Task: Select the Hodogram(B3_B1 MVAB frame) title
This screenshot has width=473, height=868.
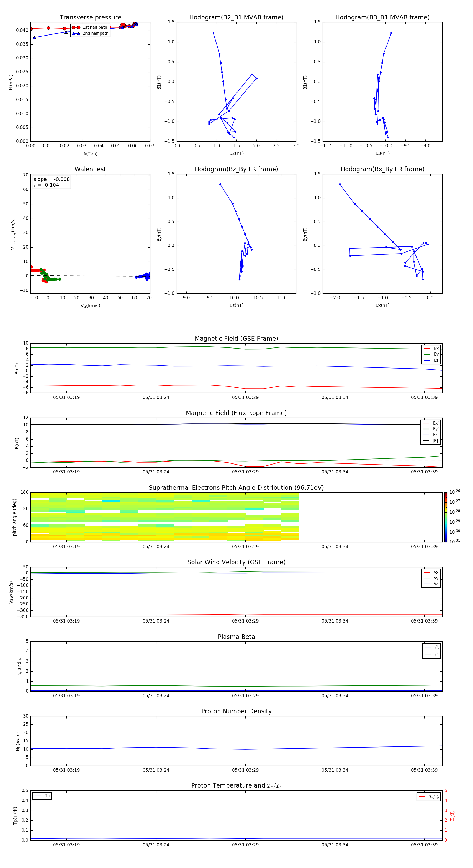Action: coord(382,18)
